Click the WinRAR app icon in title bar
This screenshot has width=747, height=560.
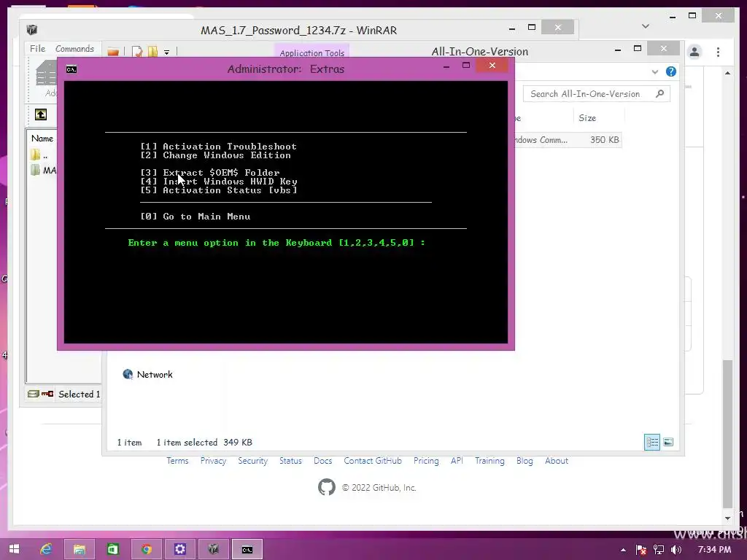tap(32, 30)
